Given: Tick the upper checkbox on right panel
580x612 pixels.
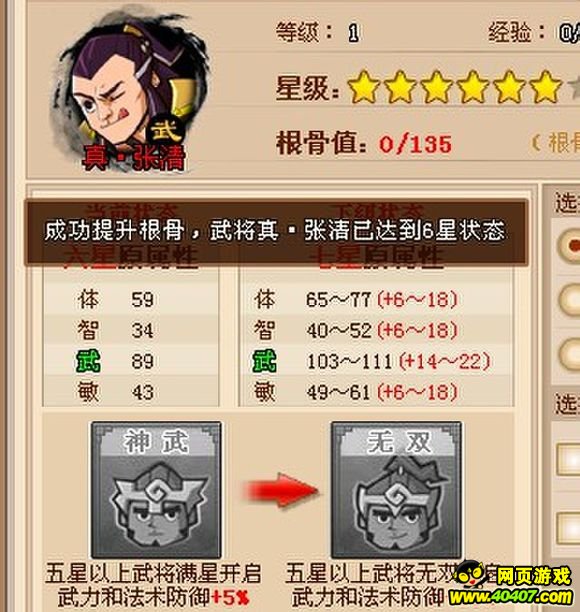Looking at the screenshot, I should [569, 459].
